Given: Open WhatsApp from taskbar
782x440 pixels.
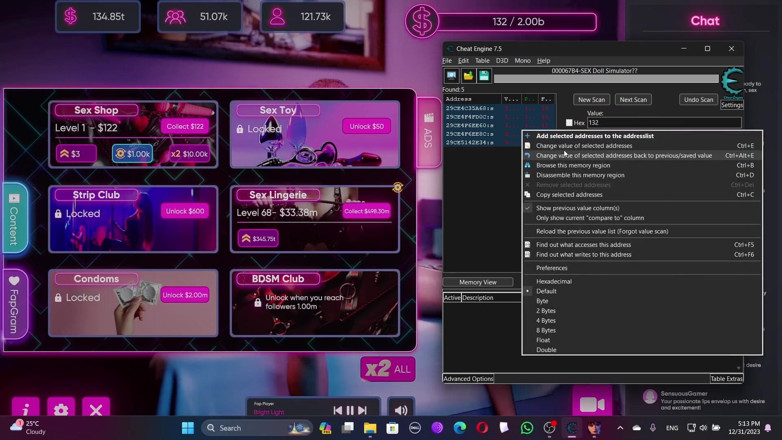Looking at the screenshot, I should (527, 428).
